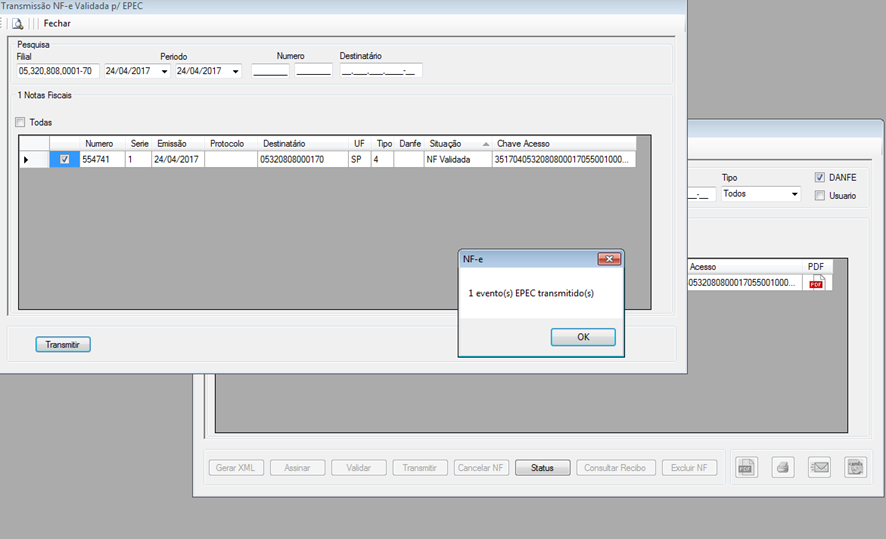Sort by the Situação column header
Viewport: 886px width, 539px height.
point(458,144)
